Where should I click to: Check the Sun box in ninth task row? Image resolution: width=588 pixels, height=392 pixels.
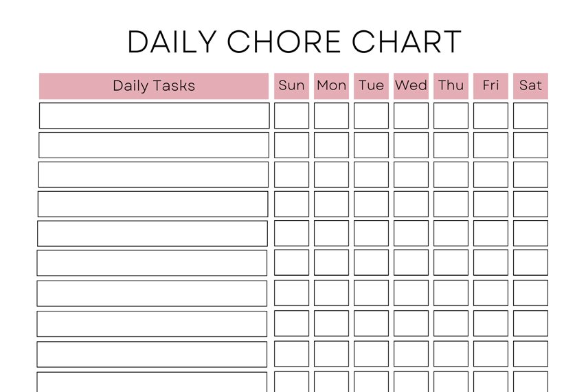(291, 353)
